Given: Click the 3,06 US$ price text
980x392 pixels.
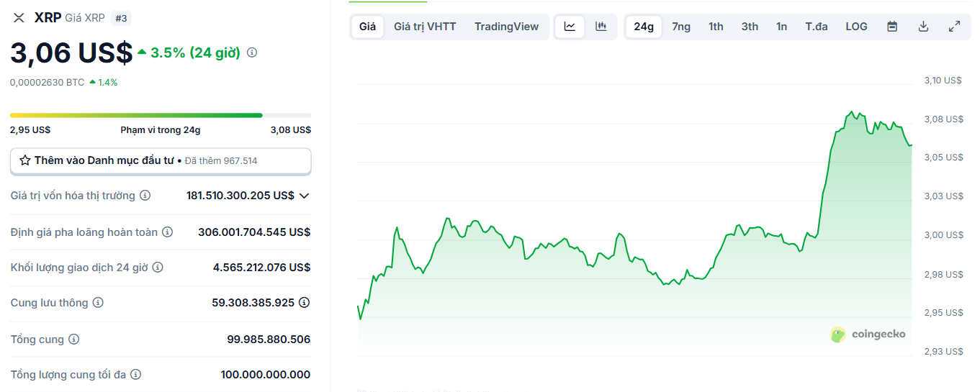Looking at the screenshot, I should pos(71,53).
